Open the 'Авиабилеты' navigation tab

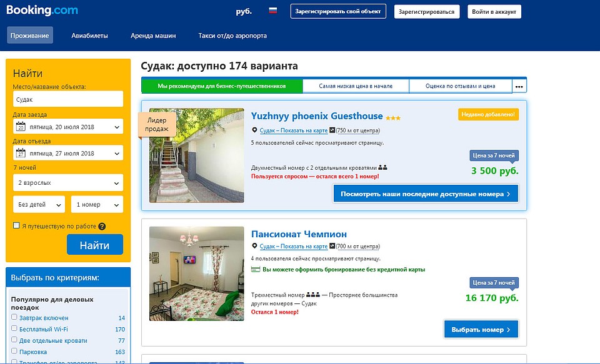tap(89, 36)
